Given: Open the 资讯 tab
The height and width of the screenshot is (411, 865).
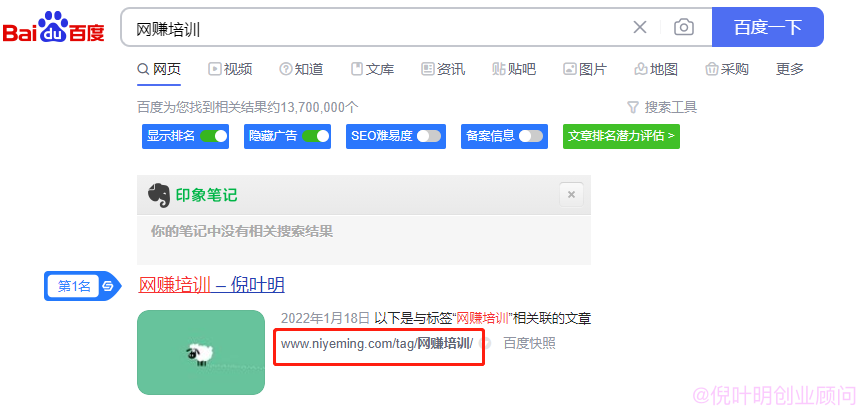Looking at the screenshot, I should 443,70.
